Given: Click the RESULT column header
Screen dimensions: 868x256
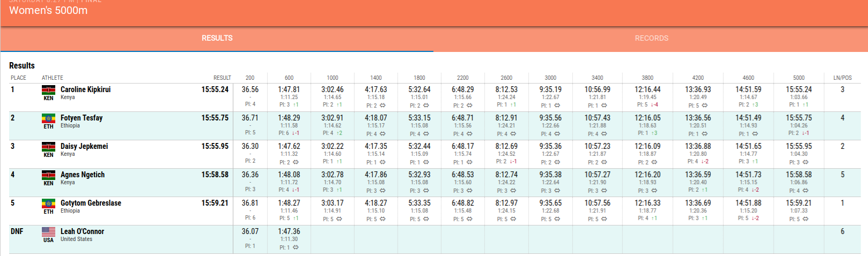Looking at the screenshot, I should (x=222, y=78).
